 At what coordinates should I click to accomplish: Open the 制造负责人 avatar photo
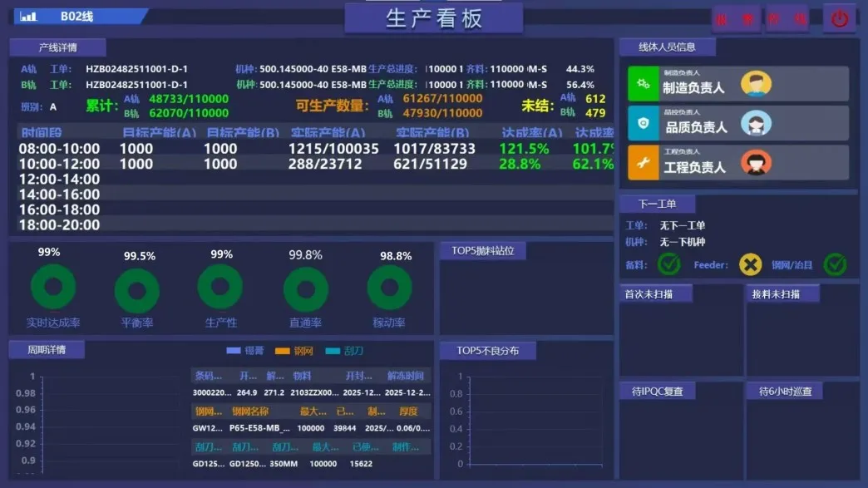[x=757, y=83]
